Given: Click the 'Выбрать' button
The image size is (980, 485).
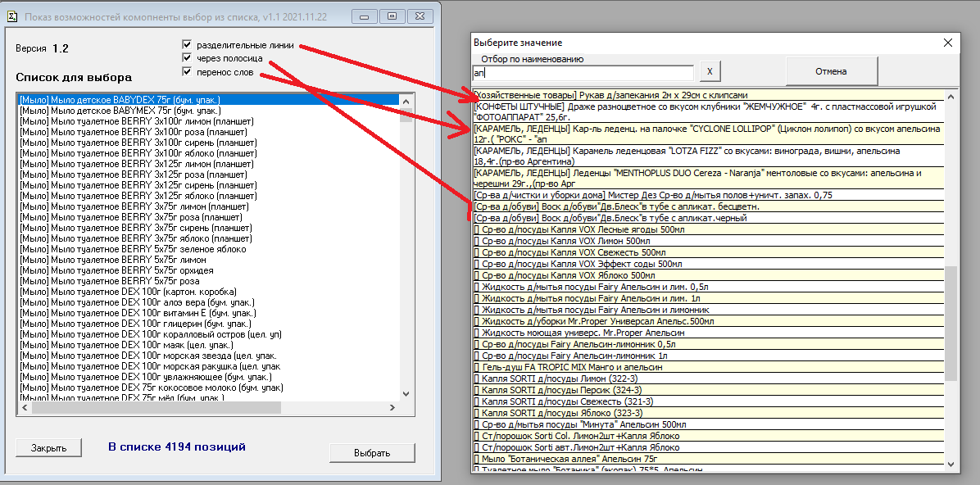Looking at the screenshot, I should (372, 453).
